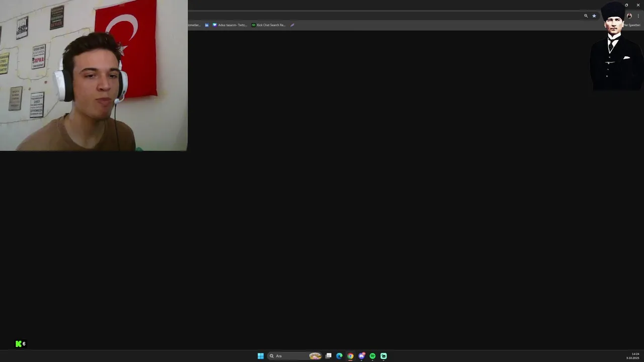The image size is (644, 362).
Task: Launch Microsoft Edge from the taskbar
Action: point(339,356)
